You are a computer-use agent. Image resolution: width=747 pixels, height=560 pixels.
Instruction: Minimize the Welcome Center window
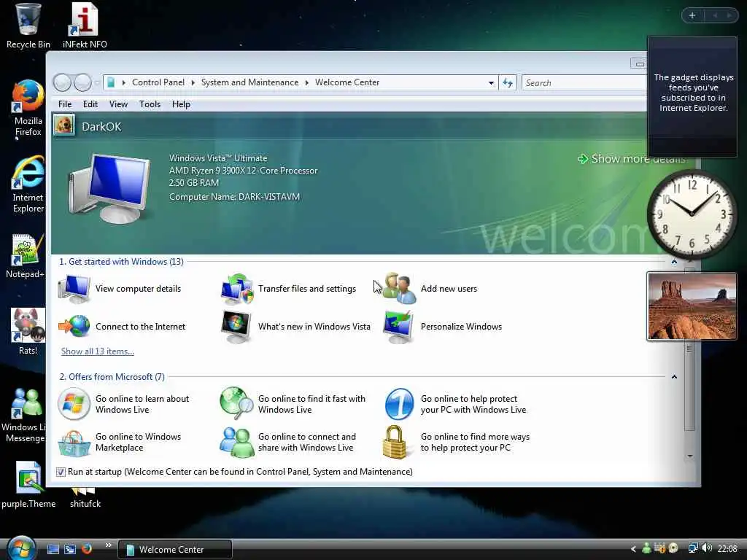click(639, 64)
